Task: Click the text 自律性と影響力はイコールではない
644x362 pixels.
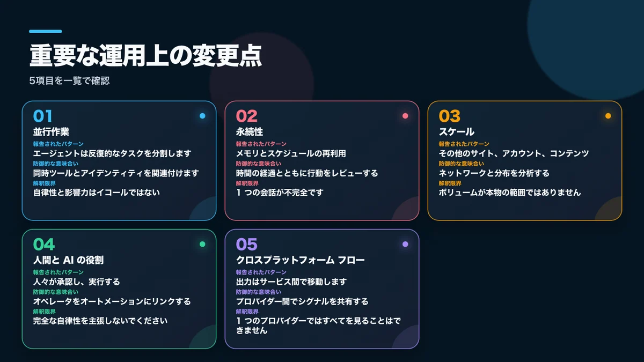Action: 97,192
